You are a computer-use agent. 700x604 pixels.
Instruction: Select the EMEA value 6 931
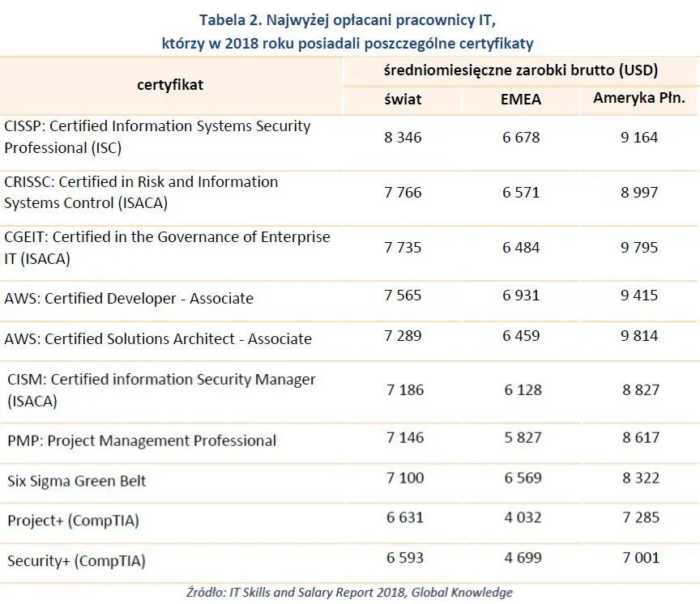point(521,296)
